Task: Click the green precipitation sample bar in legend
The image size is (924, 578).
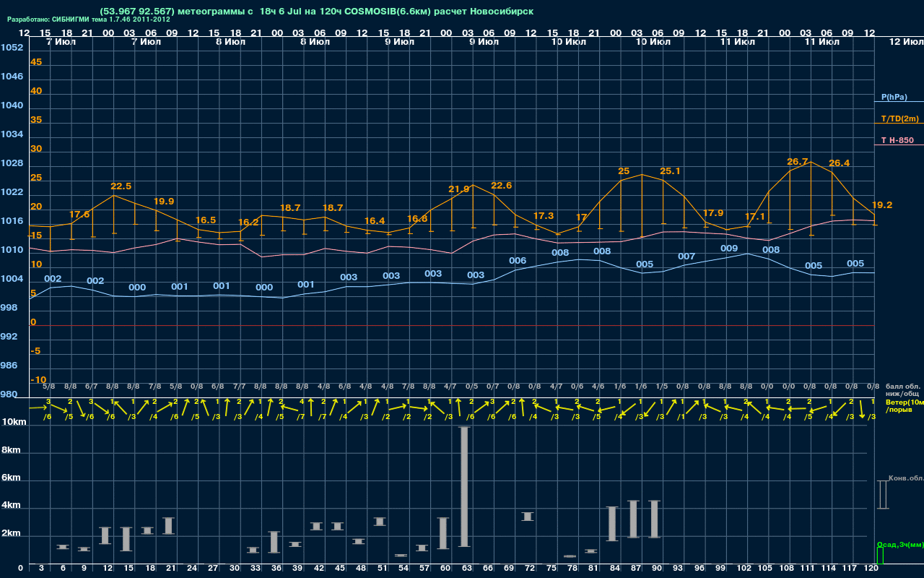Action: click(879, 556)
